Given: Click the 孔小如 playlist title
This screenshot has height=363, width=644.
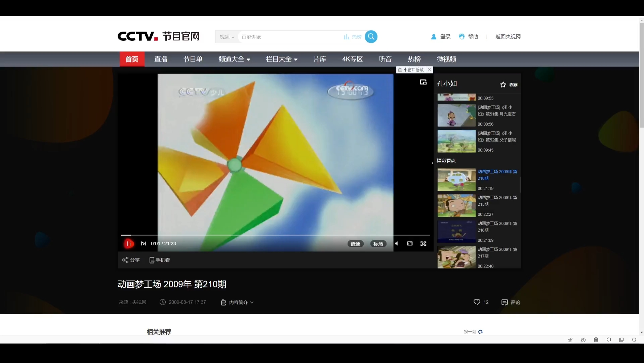Looking at the screenshot, I should click(x=447, y=84).
